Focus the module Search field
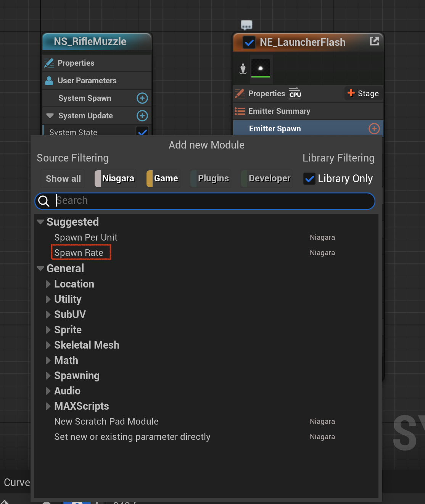 [x=205, y=201]
